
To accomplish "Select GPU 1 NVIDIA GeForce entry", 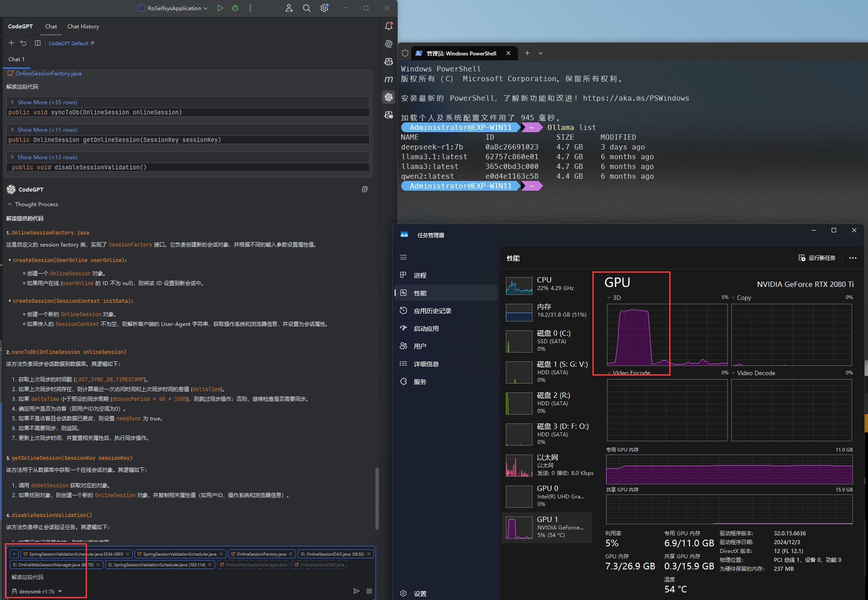I will [547, 527].
